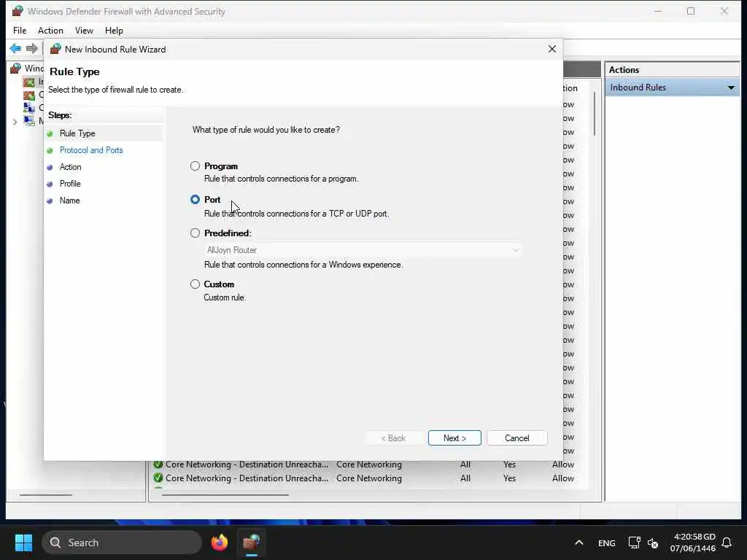This screenshot has width=747, height=560.
Task: Click the Action step in Steps list
Action: pyautogui.click(x=70, y=167)
